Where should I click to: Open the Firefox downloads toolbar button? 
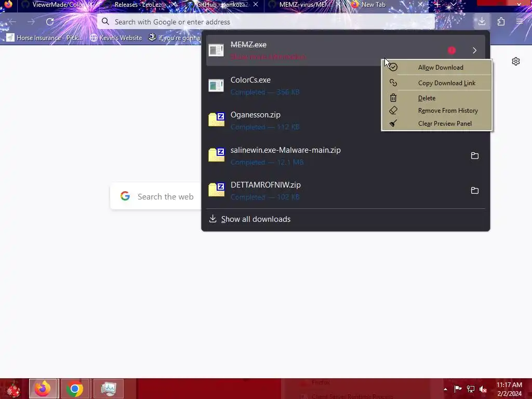[482, 22]
